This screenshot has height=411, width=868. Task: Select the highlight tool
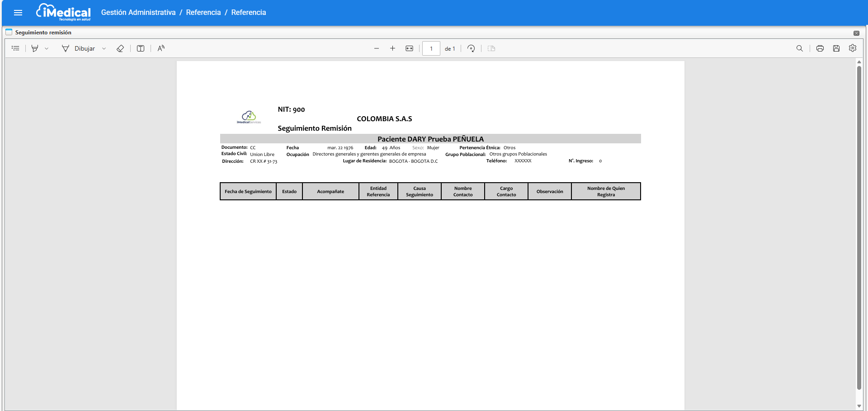[x=35, y=48]
